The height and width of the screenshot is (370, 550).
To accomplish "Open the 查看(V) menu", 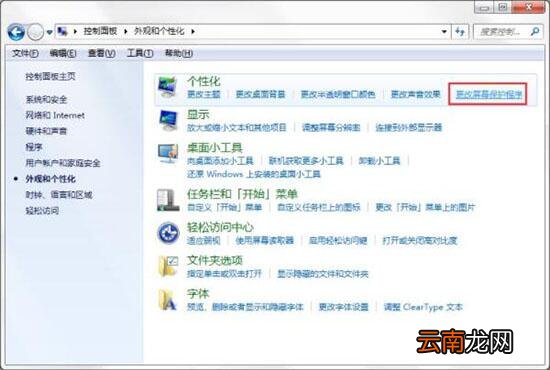I will coord(101,53).
